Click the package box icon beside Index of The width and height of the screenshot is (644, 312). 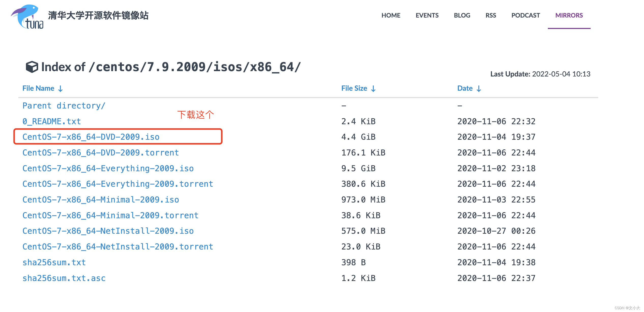point(32,67)
